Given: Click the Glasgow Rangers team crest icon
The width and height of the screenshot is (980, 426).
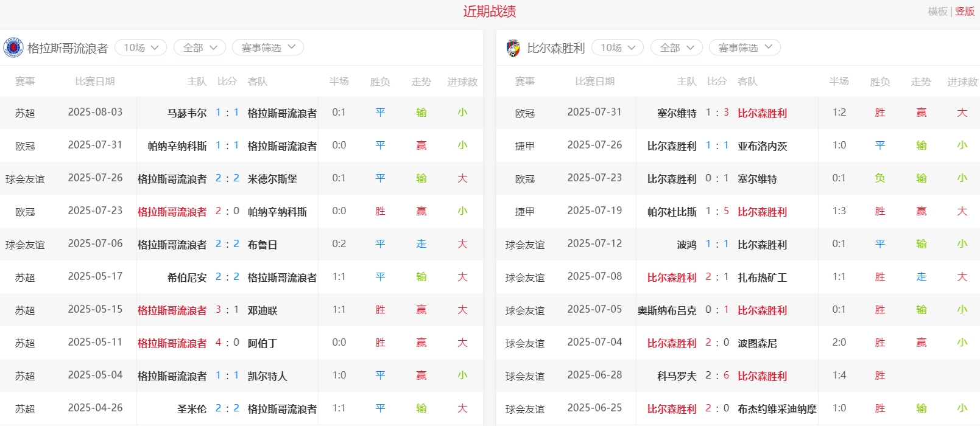Looking at the screenshot, I should click(x=13, y=47).
